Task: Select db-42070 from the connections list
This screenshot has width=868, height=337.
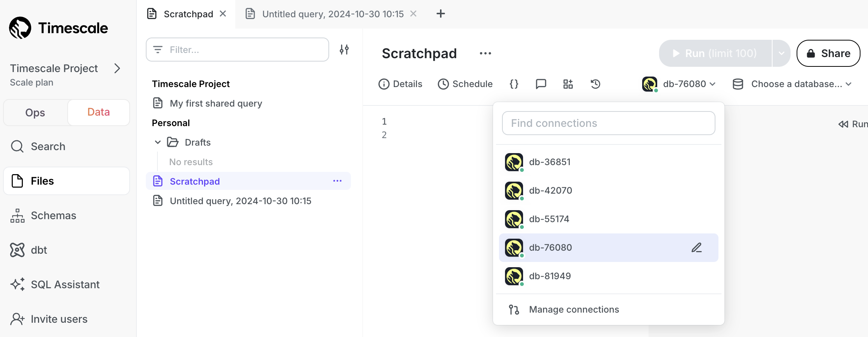Action: [x=550, y=191]
